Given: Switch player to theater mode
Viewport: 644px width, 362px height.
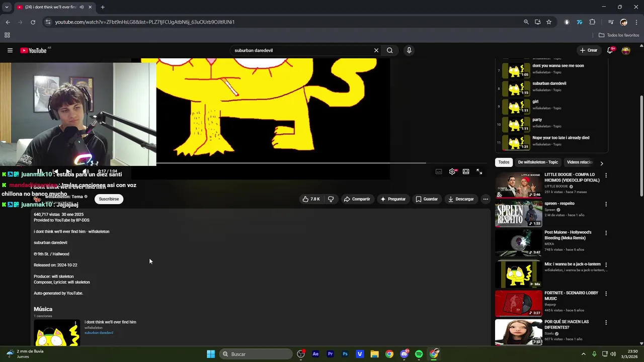Looking at the screenshot, I should (466, 171).
